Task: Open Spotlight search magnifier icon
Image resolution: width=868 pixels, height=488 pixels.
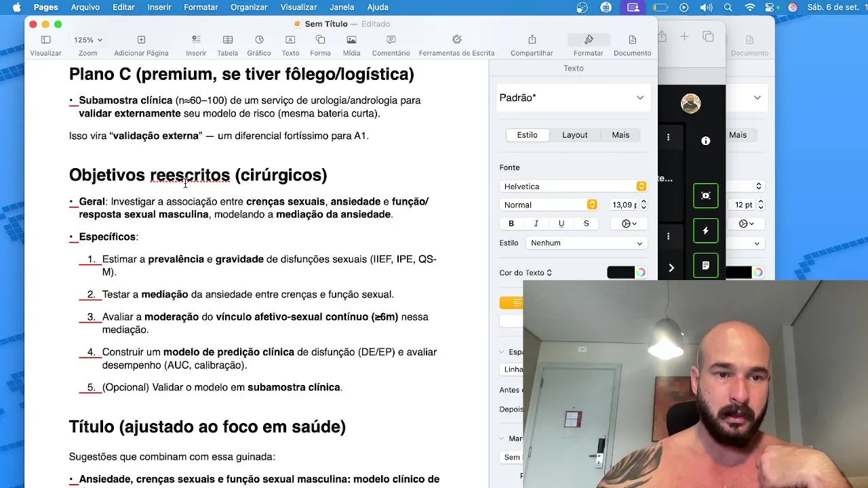Action: tap(728, 7)
